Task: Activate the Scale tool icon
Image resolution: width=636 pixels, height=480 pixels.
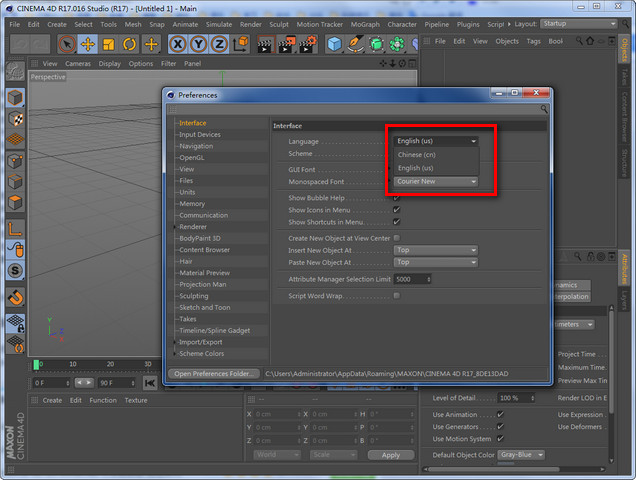Action: [x=108, y=44]
